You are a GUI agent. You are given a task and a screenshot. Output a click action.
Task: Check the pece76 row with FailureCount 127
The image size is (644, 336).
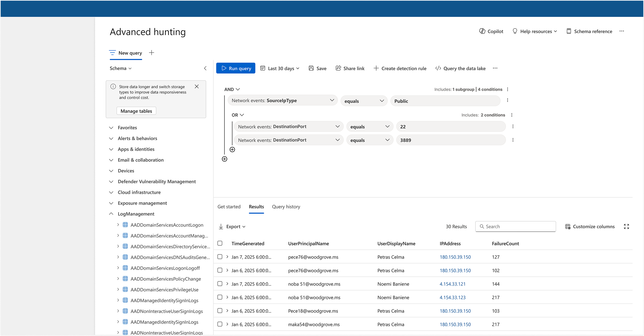tap(220, 257)
